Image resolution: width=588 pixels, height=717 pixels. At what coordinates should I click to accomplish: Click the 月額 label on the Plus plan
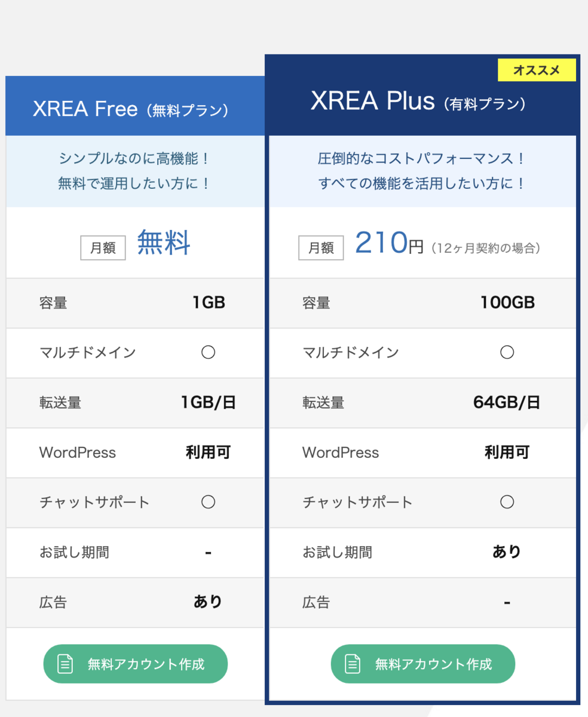(321, 248)
